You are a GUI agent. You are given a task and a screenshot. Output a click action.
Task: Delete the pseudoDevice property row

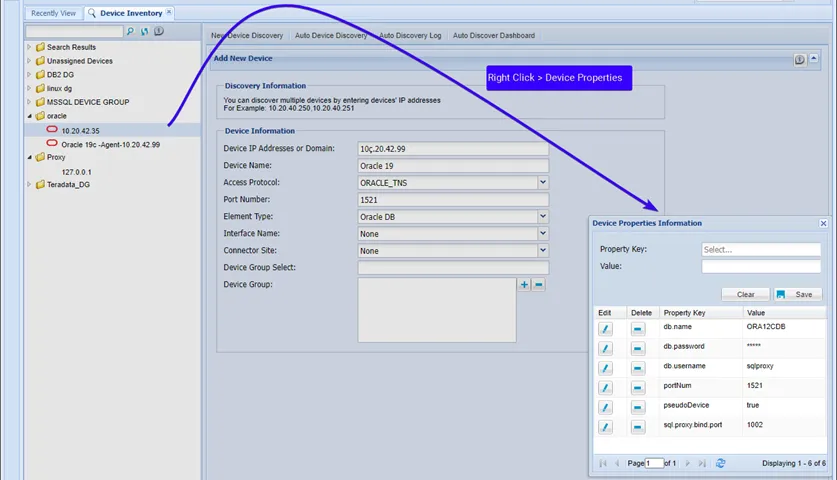click(637, 408)
